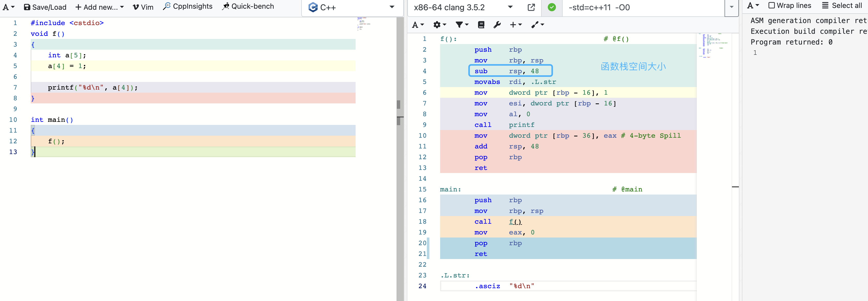Change the C++ language selector
Image resolution: width=868 pixels, height=301 pixels.
point(352,7)
